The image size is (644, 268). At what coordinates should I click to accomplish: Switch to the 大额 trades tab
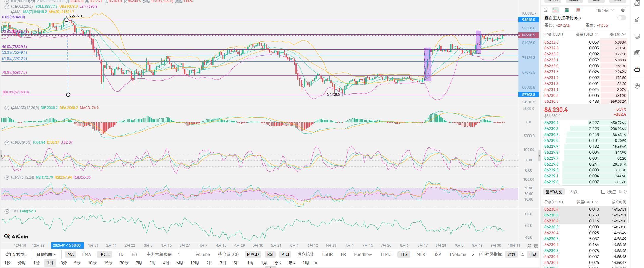(x=573, y=192)
